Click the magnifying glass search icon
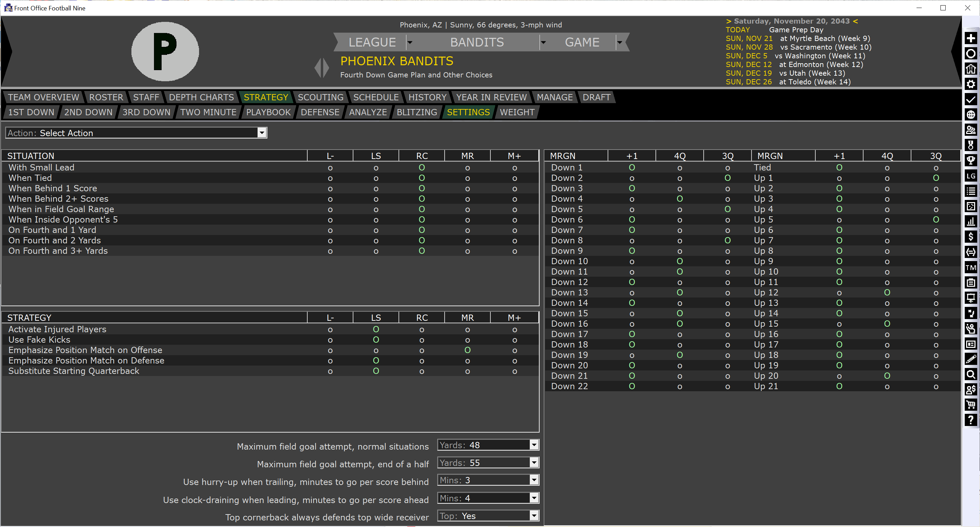The image size is (980, 527). coord(971,374)
